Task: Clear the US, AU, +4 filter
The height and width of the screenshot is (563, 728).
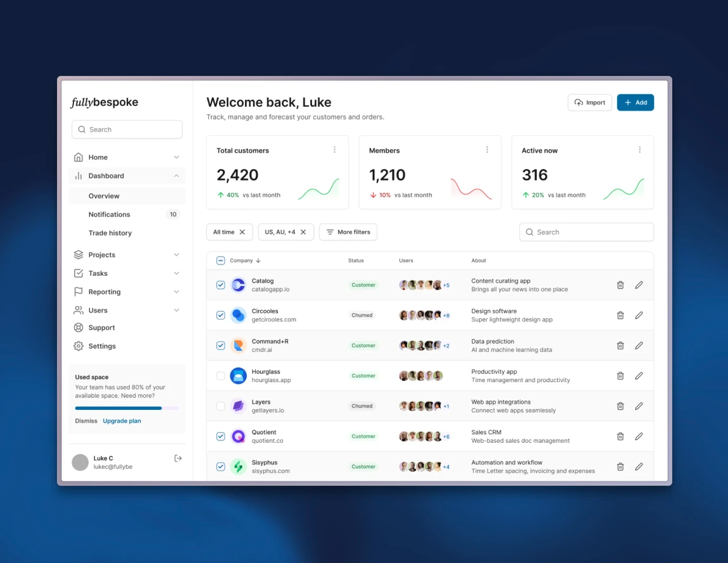Action: 303,232
